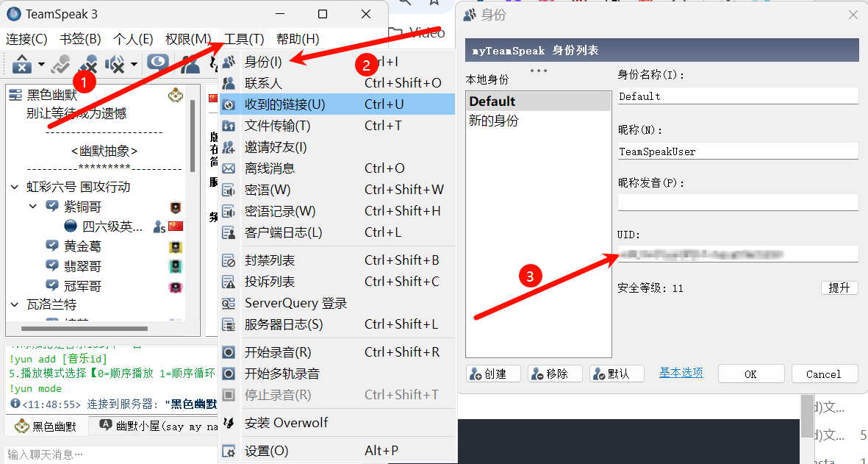Click the 离线消息 envelope icon
Screen dimensions: 868x464
tap(229, 168)
